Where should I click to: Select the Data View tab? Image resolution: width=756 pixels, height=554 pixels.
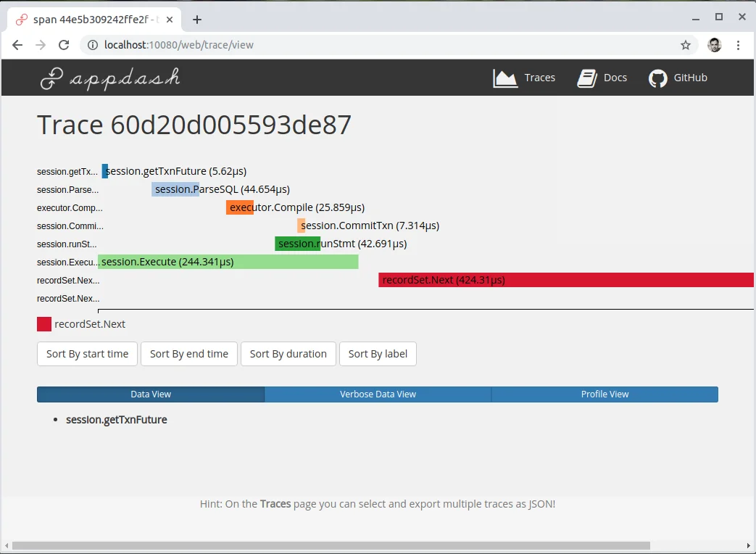click(151, 394)
